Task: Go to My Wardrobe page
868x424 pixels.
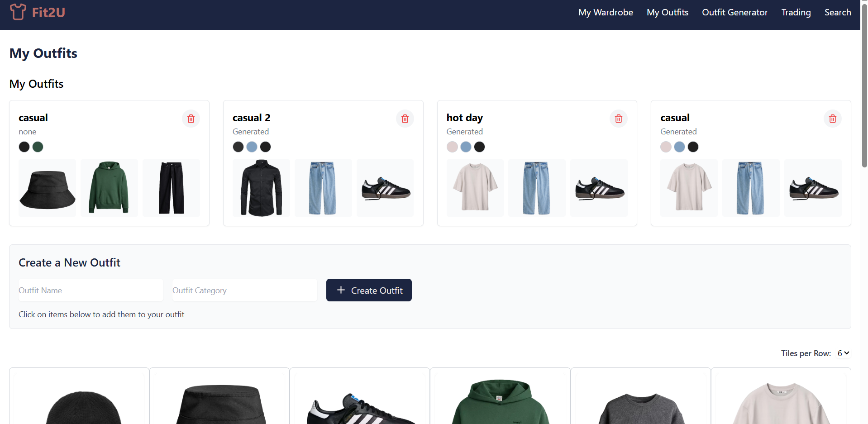Action: pos(606,12)
